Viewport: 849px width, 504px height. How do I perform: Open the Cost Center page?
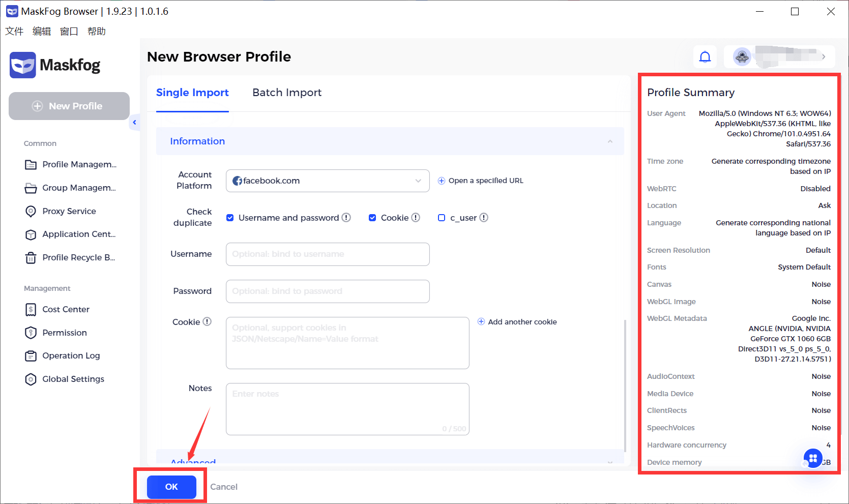coord(65,309)
